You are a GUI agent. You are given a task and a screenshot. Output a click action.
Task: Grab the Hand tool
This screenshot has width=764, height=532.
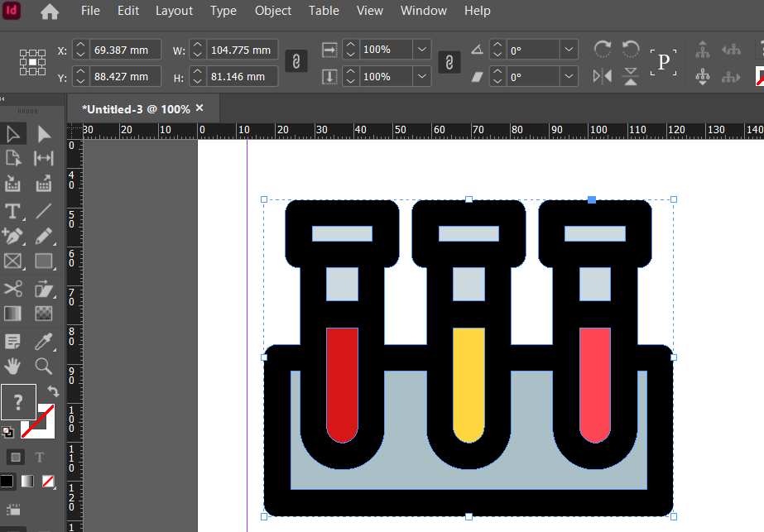coord(12,367)
